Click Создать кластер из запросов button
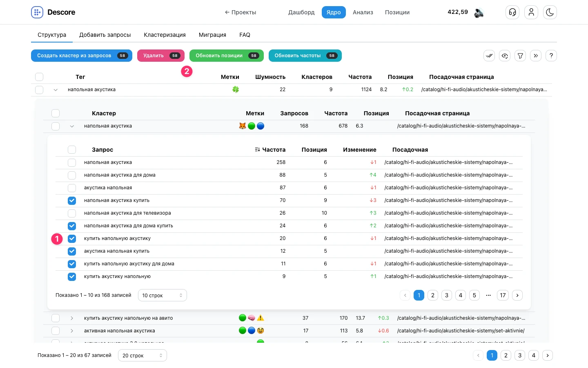Image resolution: width=588 pixels, height=368 pixels. [x=82, y=56]
